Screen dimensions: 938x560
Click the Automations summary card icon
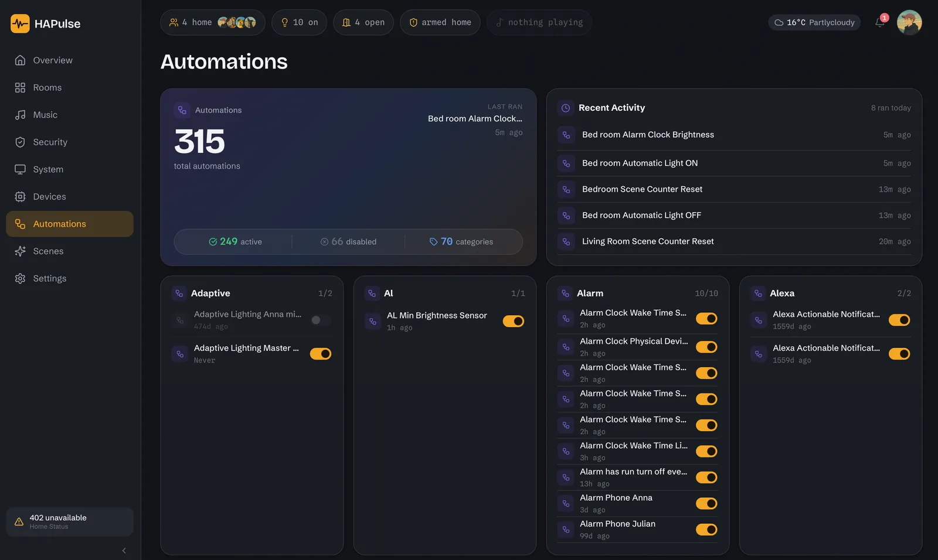tap(182, 110)
